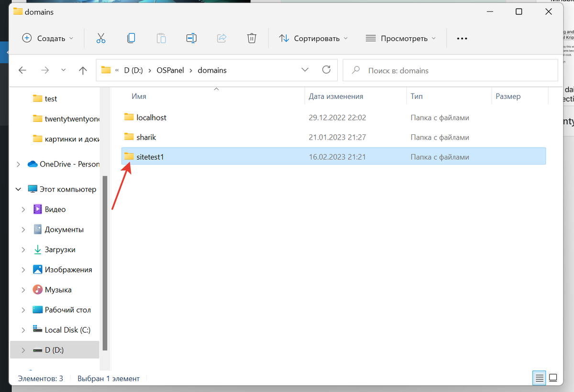Image resolution: width=574 pixels, height=392 pixels.
Task: Select the sharik folder name
Action: [x=146, y=137]
